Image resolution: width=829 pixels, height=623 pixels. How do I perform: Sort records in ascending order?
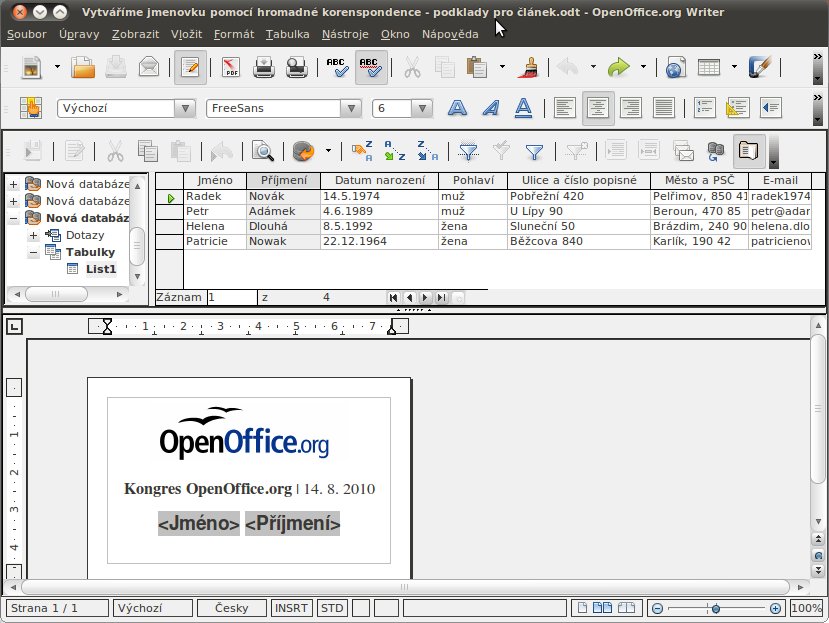394,152
